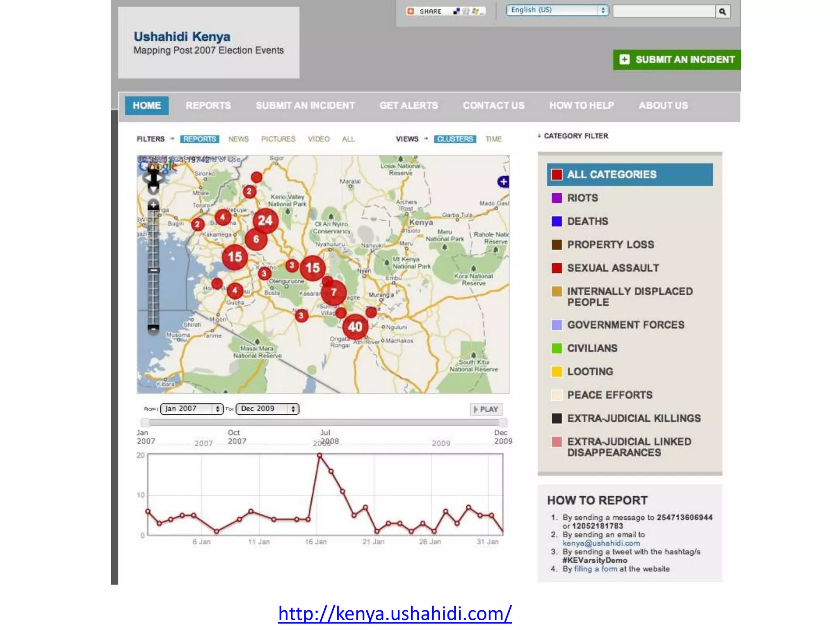Select Internally Displaced People category
The height and width of the screenshot is (630, 840).
[x=630, y=297]
